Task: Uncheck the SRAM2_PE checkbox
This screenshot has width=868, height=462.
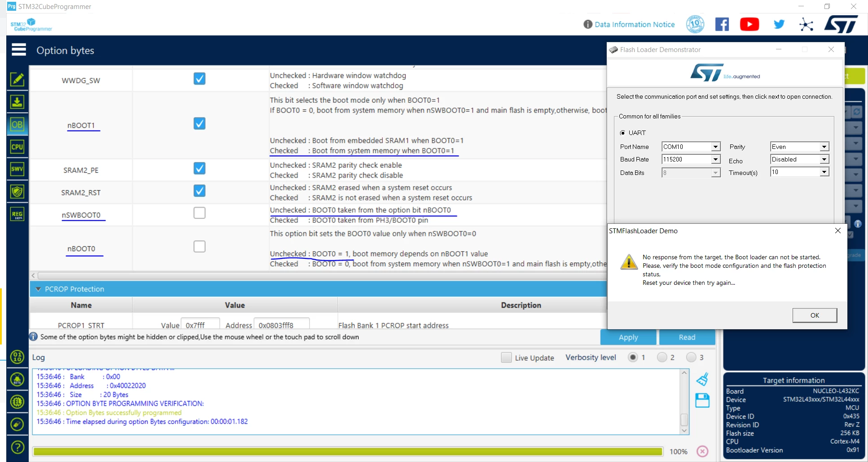Action: pyautogui.click(x=199, y=168)
